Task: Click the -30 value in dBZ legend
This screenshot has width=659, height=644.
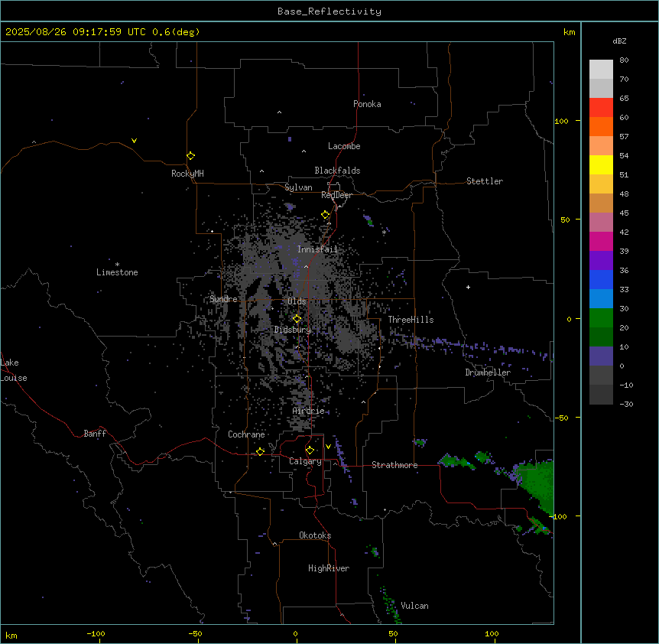Action: click(x=626, y=404)
